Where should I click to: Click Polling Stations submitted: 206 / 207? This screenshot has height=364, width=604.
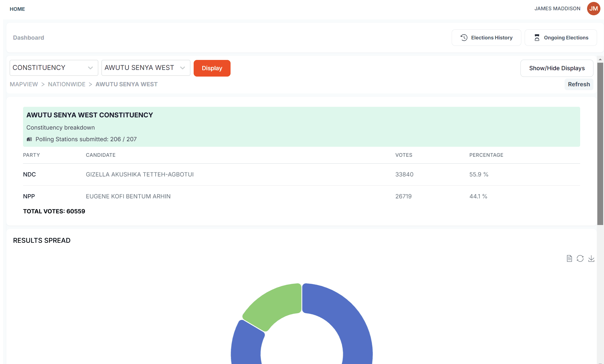(86, 139)
